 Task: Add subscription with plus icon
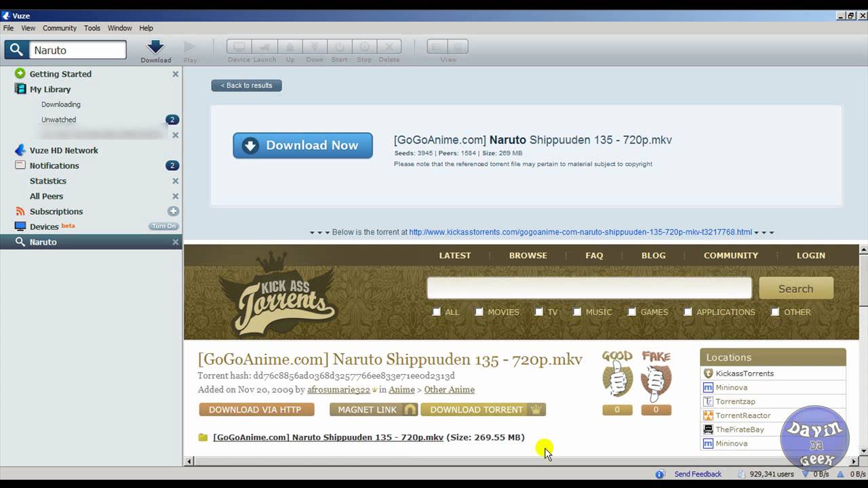(x=173, y=211)
